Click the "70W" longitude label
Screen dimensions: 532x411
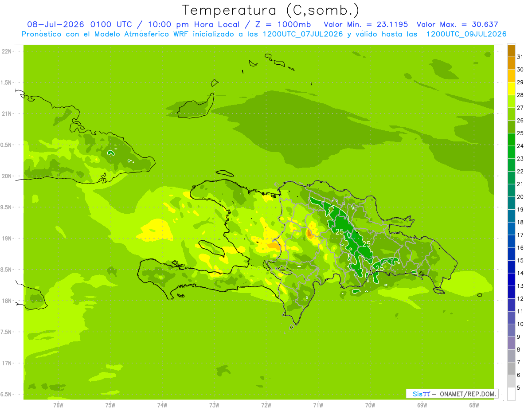coord(370,405)
